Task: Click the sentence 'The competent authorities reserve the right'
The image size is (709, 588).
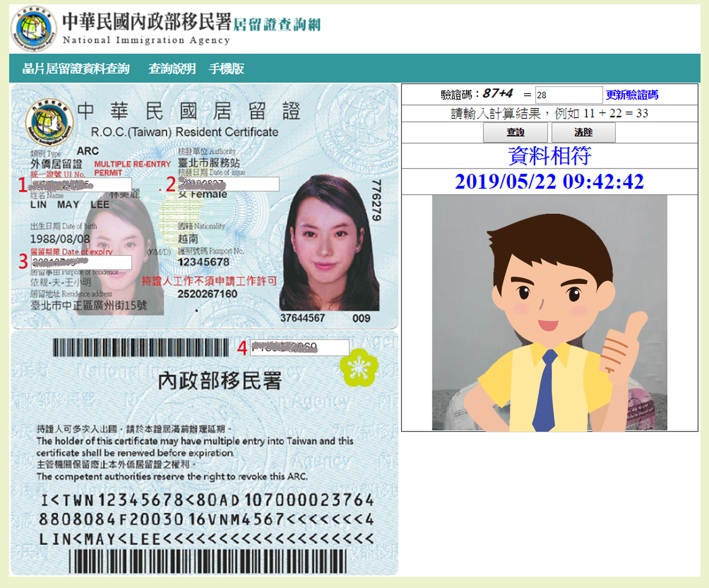Action: pyautogui.click(x=173, y=477)
